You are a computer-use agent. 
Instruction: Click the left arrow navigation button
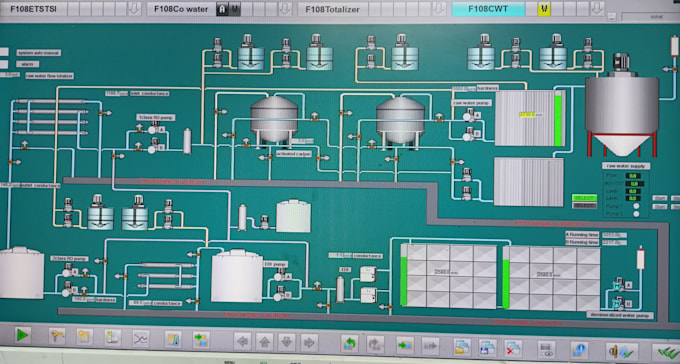tap(242, 342)
